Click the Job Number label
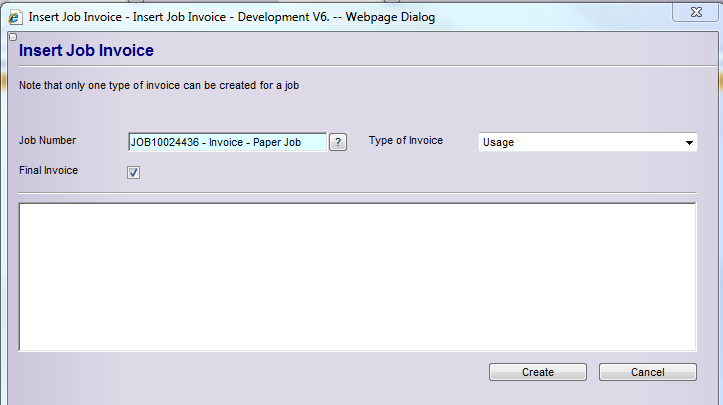Screen dimensions: 723x405 (x=47, y=141)
